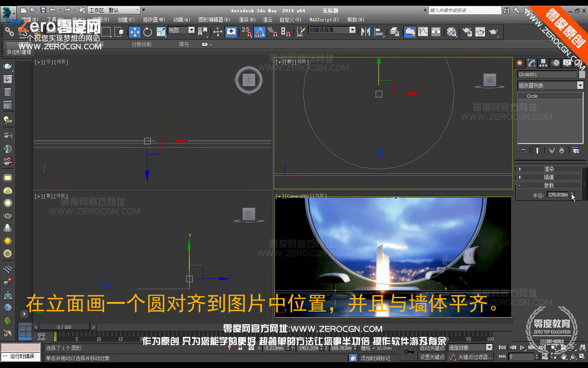Toggle the Spinner Snap button

(285, 32)
